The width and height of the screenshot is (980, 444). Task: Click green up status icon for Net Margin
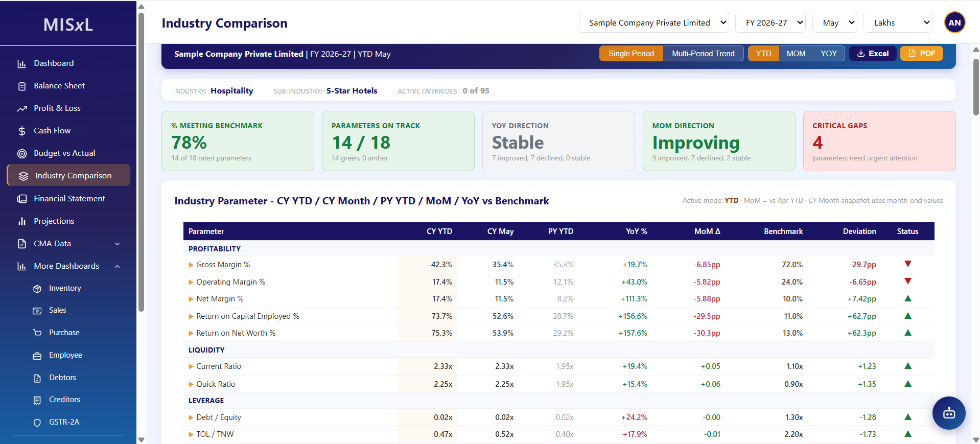(908, 298)
